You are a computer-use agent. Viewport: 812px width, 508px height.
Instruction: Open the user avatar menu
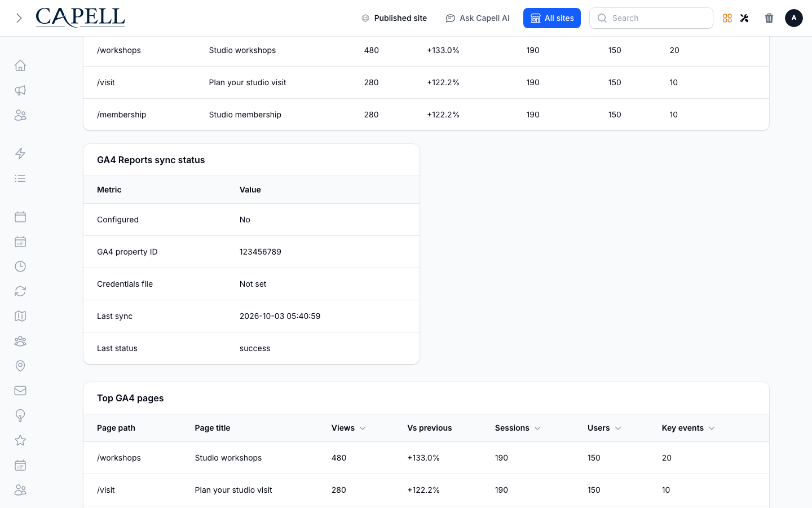(x=794, y=18)
